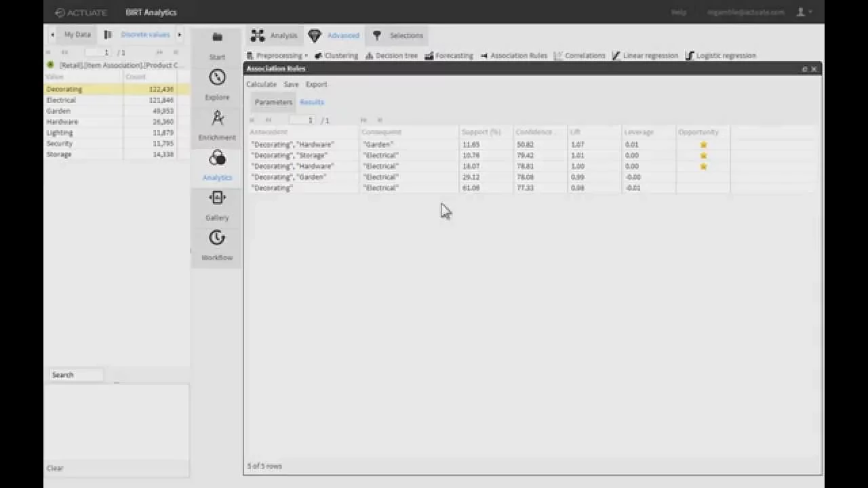Screen dimensions: 868x488
Task: Sort by the Leverage column header
Action: pos(649,131)
